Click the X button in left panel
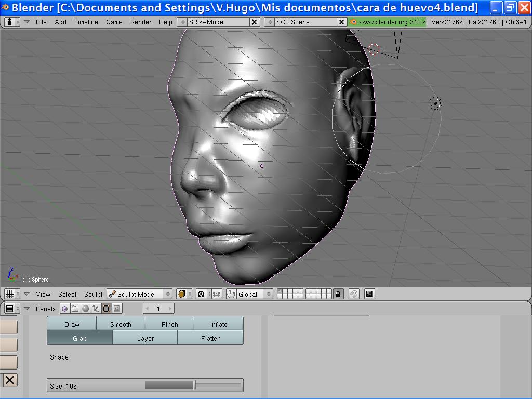Screen dimensions: 532x399 pos(9,380)
